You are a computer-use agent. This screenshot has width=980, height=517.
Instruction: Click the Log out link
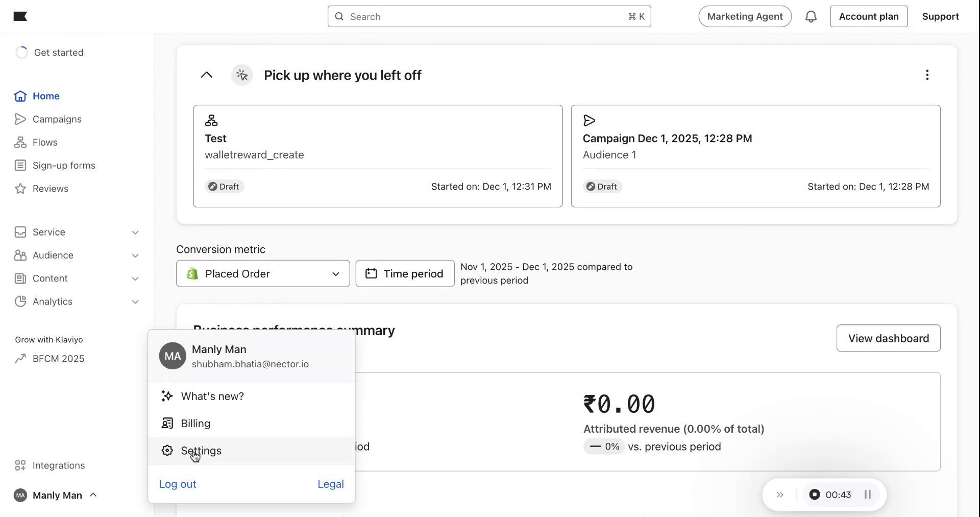tap(178, 484)
